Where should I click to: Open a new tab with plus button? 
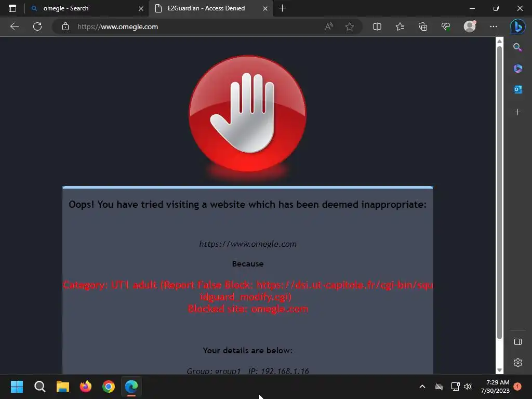click(282, 8)
